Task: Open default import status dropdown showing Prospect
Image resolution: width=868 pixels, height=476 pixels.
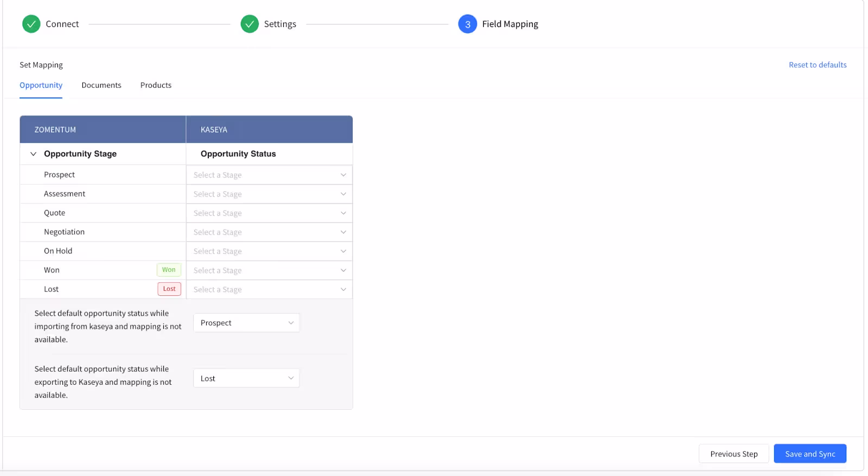Action: [x=246, y=322]
